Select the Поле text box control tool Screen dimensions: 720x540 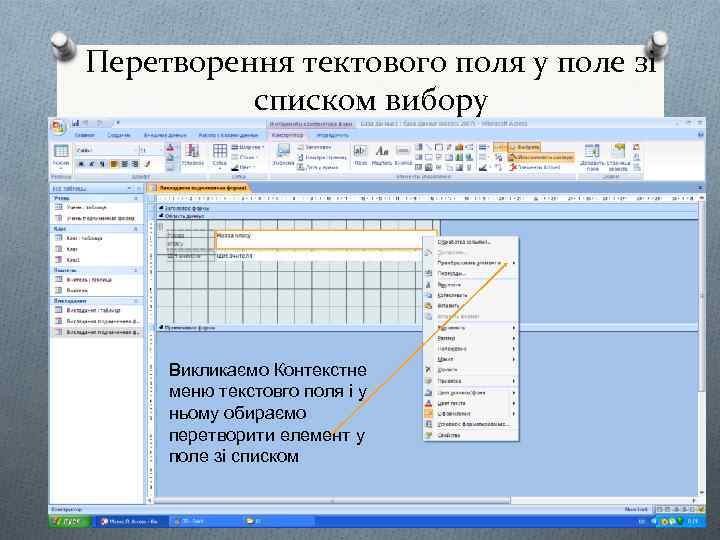click(x=360, y=155)
